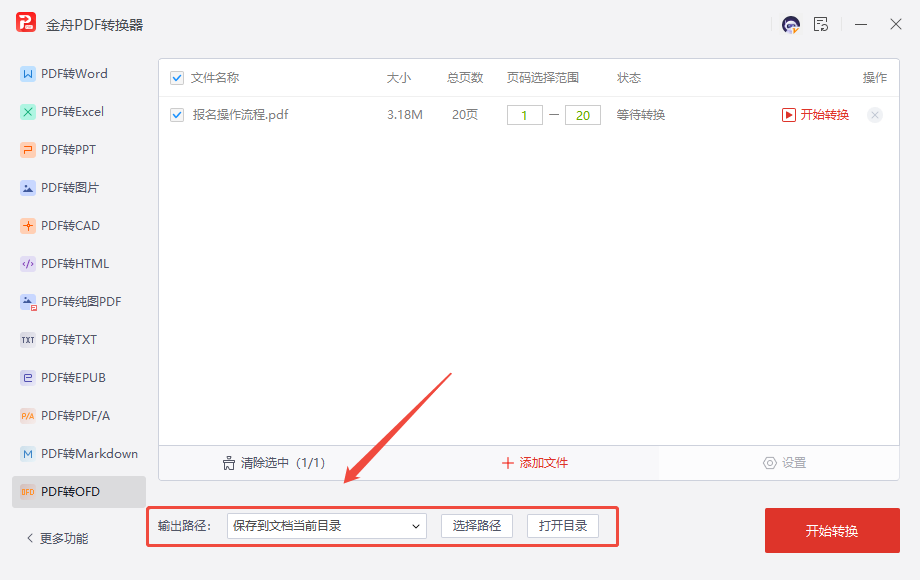The image size is (920, 580).
Task: Select PDF转CAD label in sidebar
Action: click(70, 226)
